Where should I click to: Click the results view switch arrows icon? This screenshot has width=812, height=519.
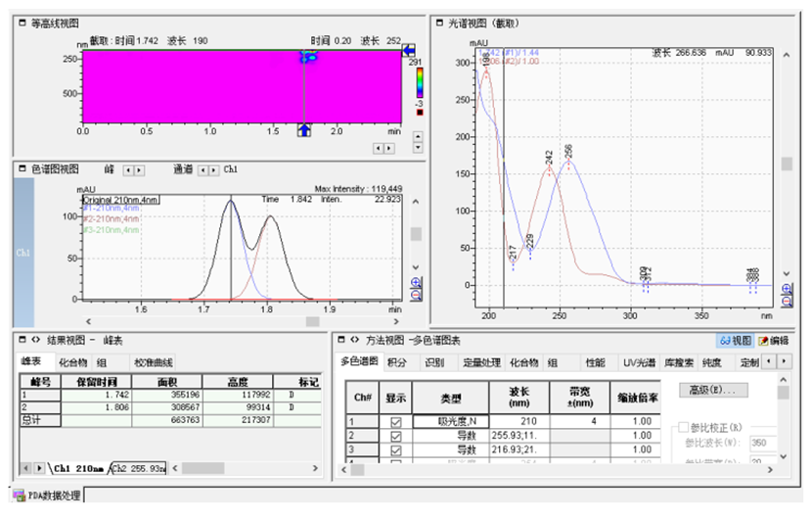tap(35, 340)
